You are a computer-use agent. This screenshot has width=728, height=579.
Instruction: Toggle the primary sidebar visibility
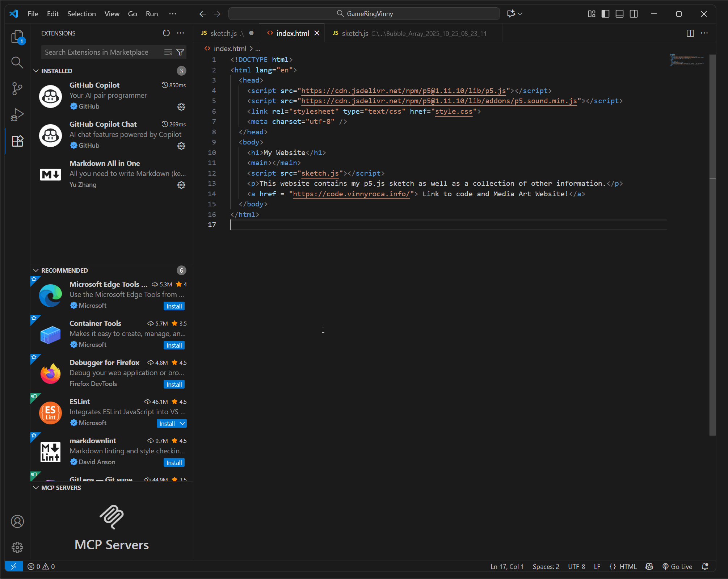click(x=606, y=14)
